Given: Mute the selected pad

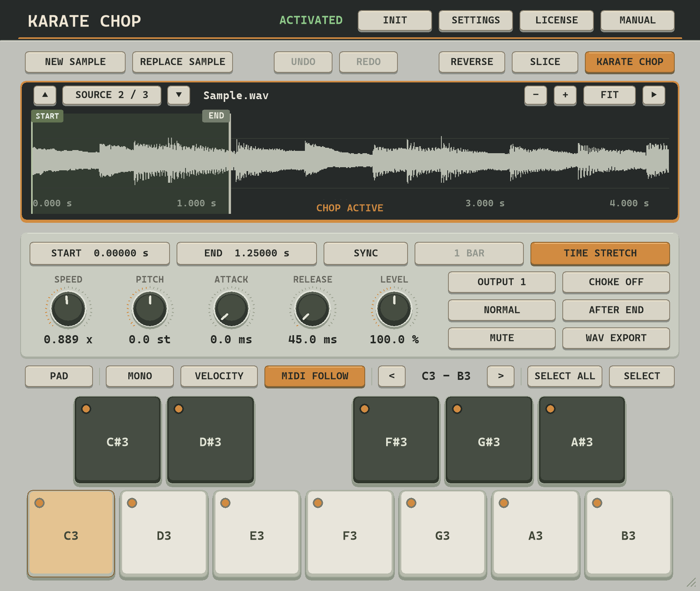Looking at the screenshot, I should (x=502, y=338).
